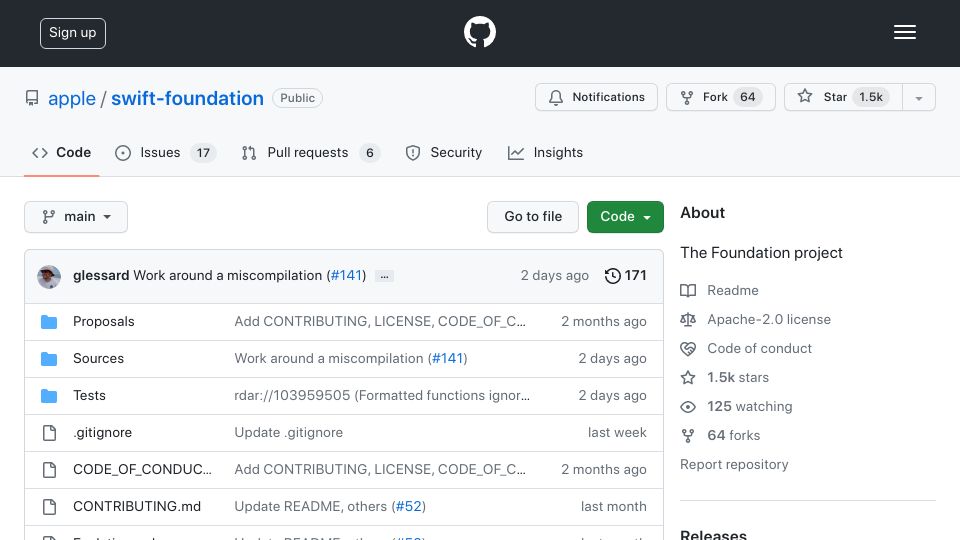View the 171 commits history
This screenshot has height=540, width=960.
click(625, 276)
